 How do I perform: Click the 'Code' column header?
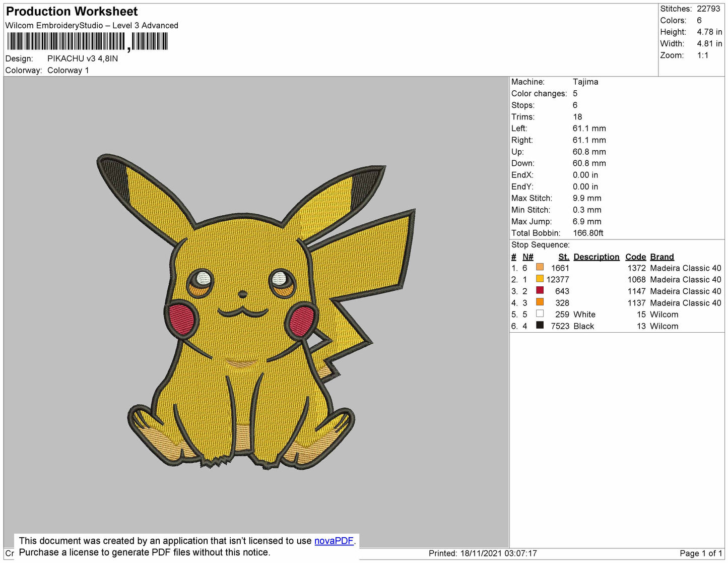(635, 257)
